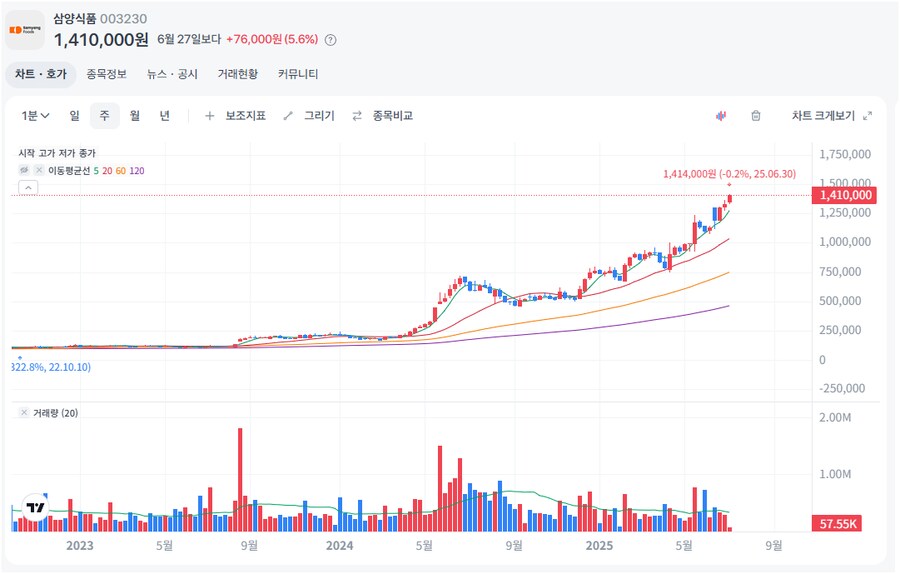This screenshot has height=574, width=900.
Task: Click the 120-period moving average label
Action: (x=137, y=171)
